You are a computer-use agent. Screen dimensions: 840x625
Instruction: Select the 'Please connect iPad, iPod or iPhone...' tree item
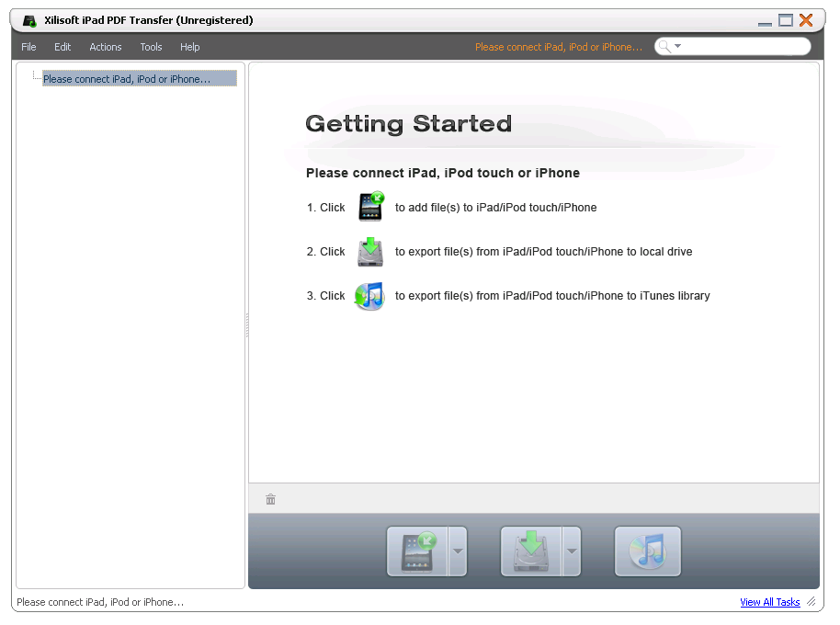[140, 79]
